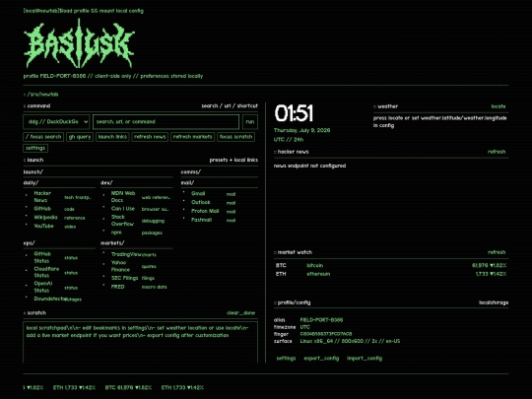The height and width of the screenshot is (399, 532).
Task: Open the FRED macro data link
Action: pyautogui.click(x=117, y=287)
